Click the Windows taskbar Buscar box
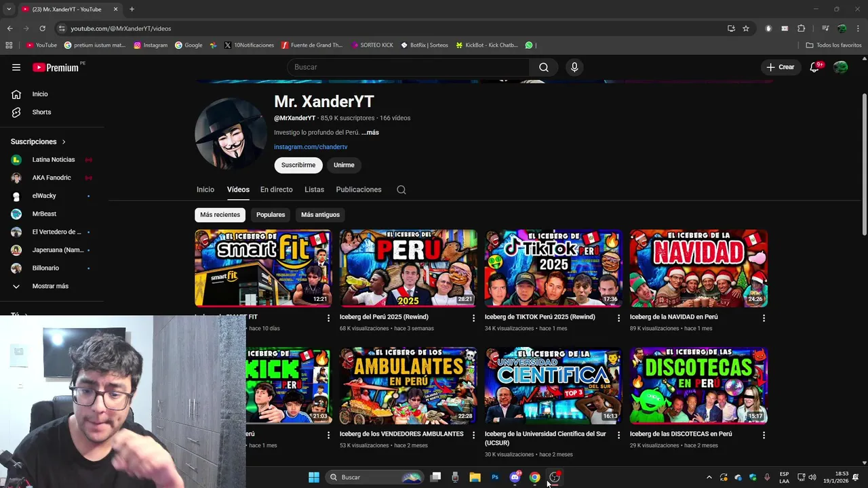Image resolution: width=868 pixels, height=488 pixels. click(x=374, y=477)
